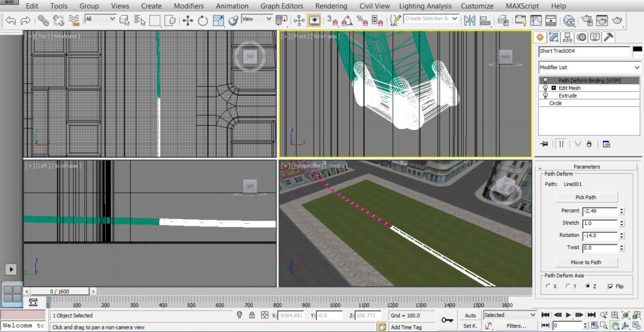This screenshot has width=644, height=332.
Task: Click the Pick Path button
Action: [x=586, y=197]
